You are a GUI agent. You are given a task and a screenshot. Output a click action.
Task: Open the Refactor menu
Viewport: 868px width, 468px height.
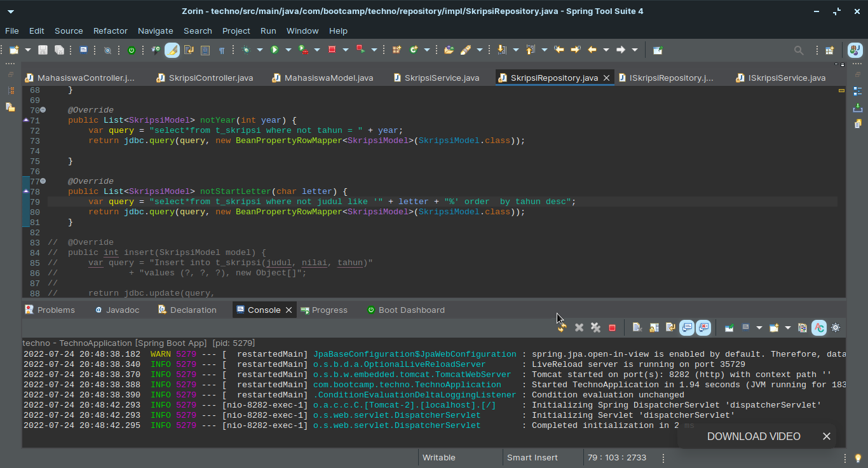pos(110,31)
